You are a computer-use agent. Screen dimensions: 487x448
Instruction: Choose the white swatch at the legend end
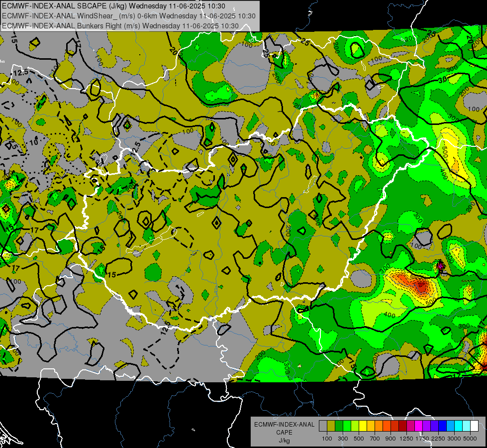click(474, 426)
